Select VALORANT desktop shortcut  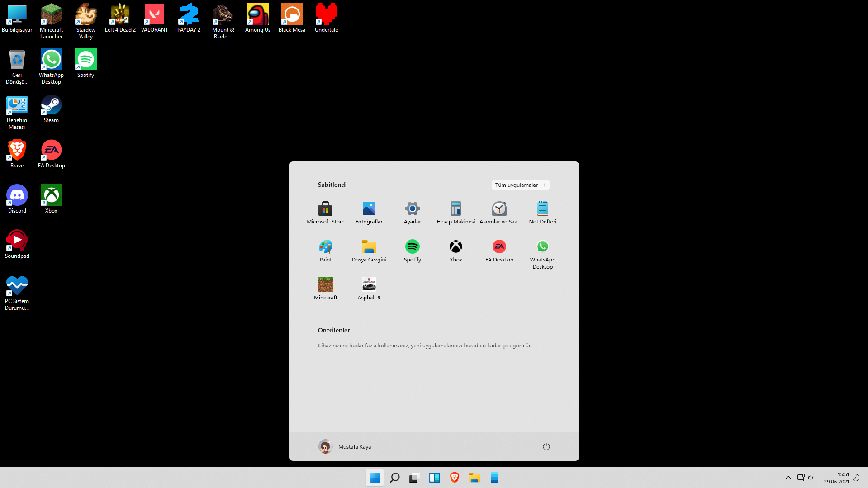[155, 19]
